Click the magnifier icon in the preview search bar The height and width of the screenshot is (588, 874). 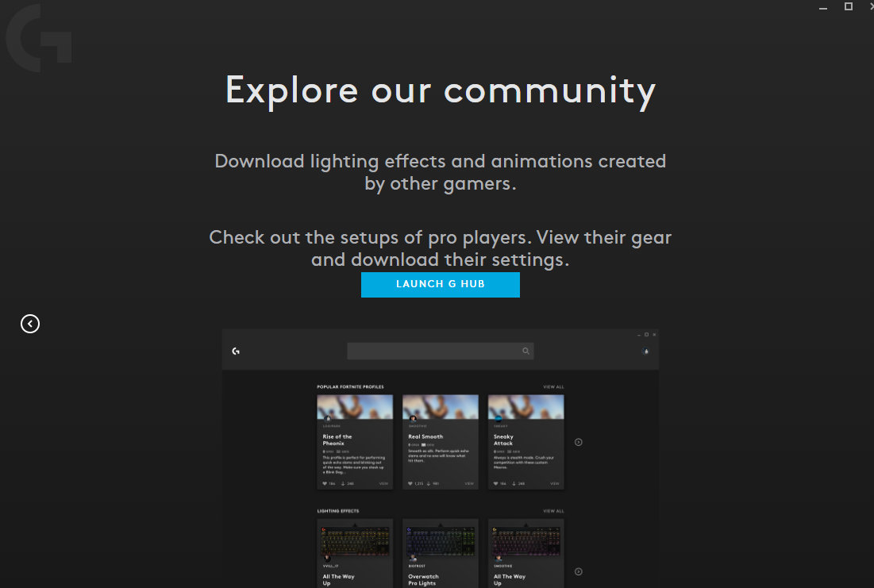(x=526, y=351)
